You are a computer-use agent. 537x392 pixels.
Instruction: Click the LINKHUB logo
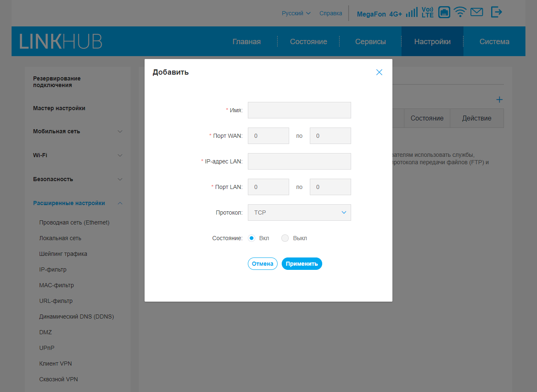click(61, 41)
